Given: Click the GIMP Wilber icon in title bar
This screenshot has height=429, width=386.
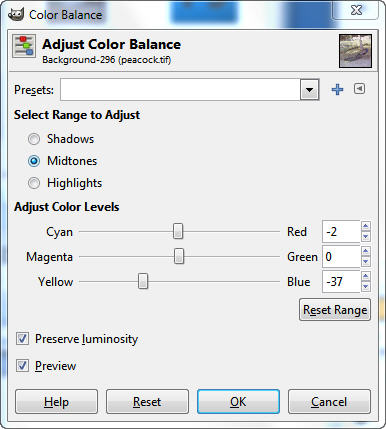Looking at the screenshot, I should [x=16, y=14].
